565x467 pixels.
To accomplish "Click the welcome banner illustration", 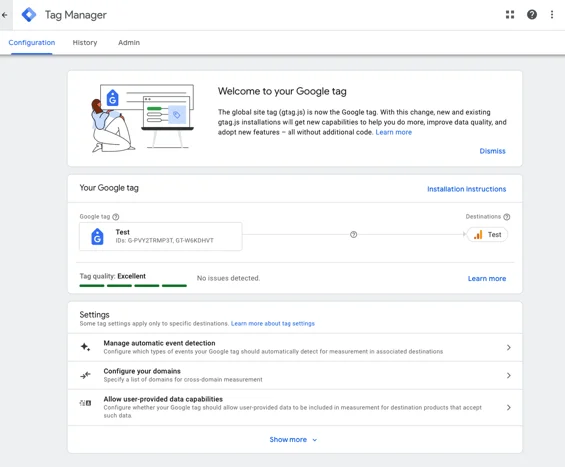I will pyautogui.click(x=142, y=118).
